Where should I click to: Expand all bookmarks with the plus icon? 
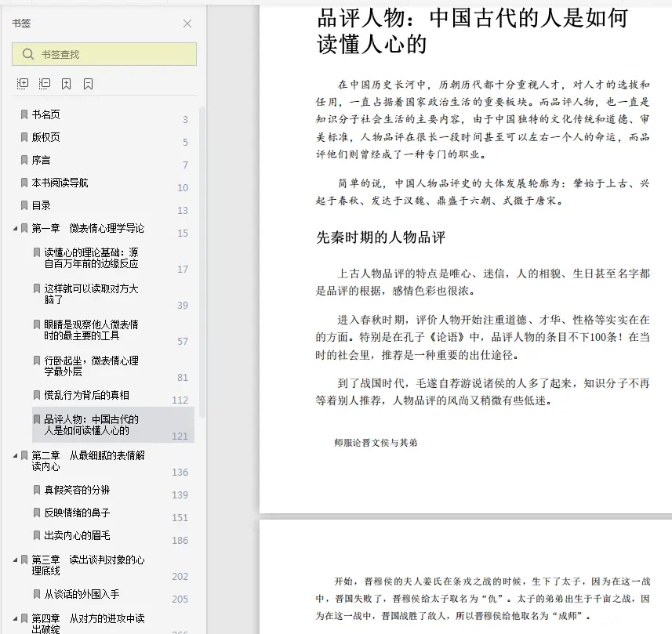pyautogui.click(x=22, y=84)
